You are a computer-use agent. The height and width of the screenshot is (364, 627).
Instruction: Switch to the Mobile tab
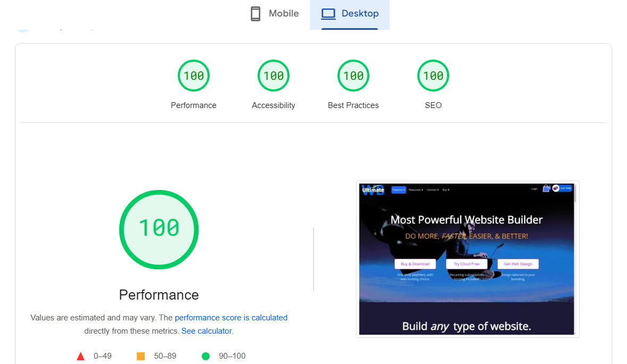pos(275,14)
